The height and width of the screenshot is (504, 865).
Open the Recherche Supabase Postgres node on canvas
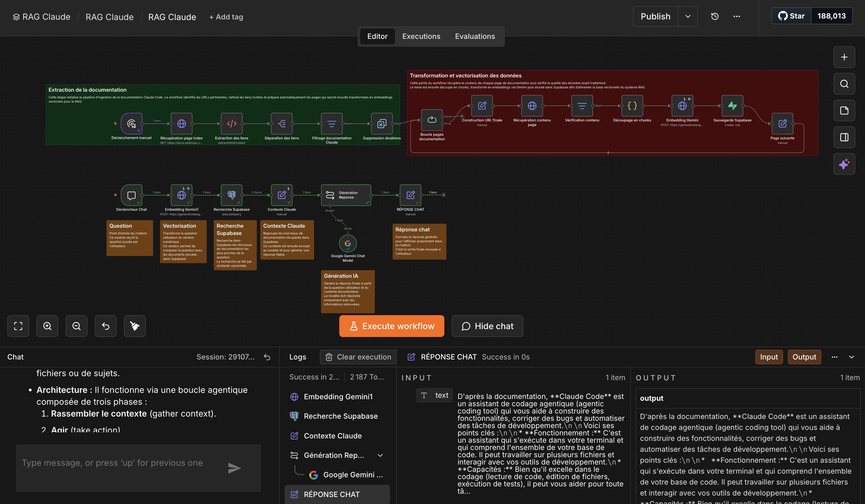[x=232, y=195]
